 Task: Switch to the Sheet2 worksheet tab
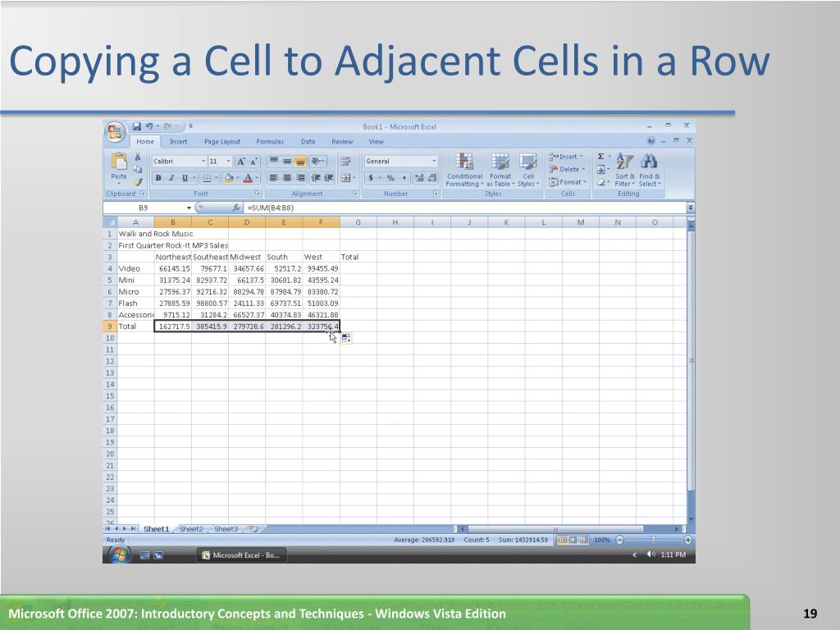[x=191, y=529]
